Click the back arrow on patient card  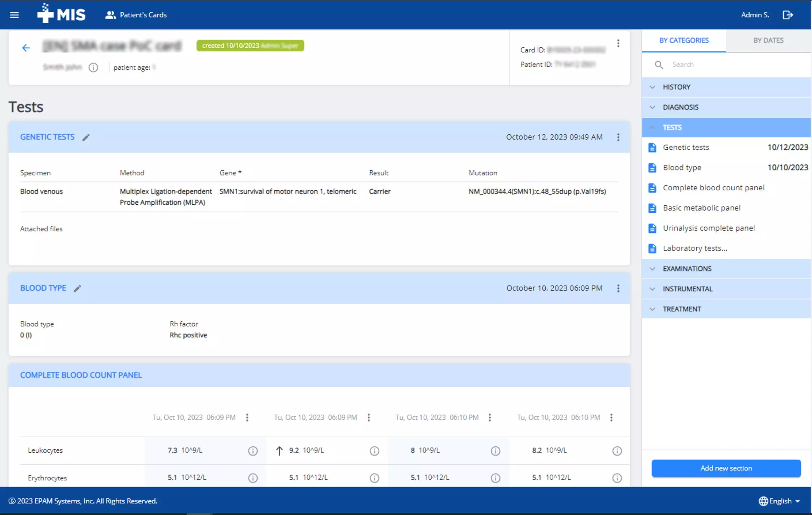point(26,48)
